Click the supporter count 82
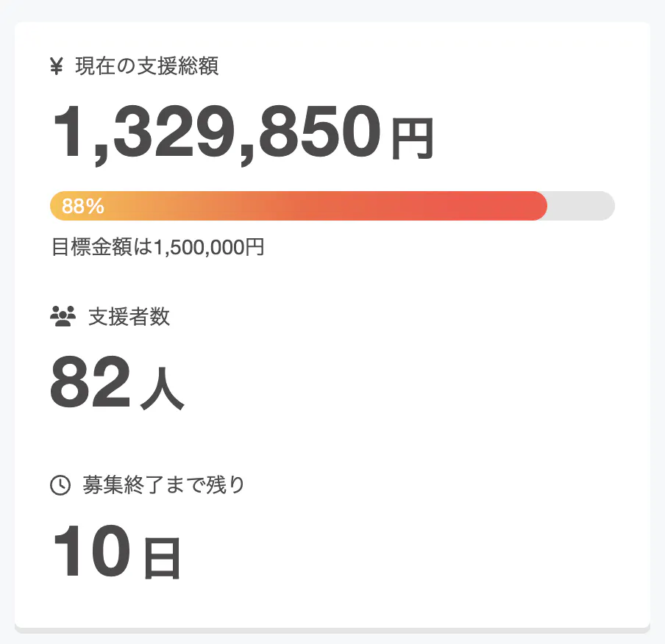The height and width of the screenshot is (644, 665). [x=90, y=383]
